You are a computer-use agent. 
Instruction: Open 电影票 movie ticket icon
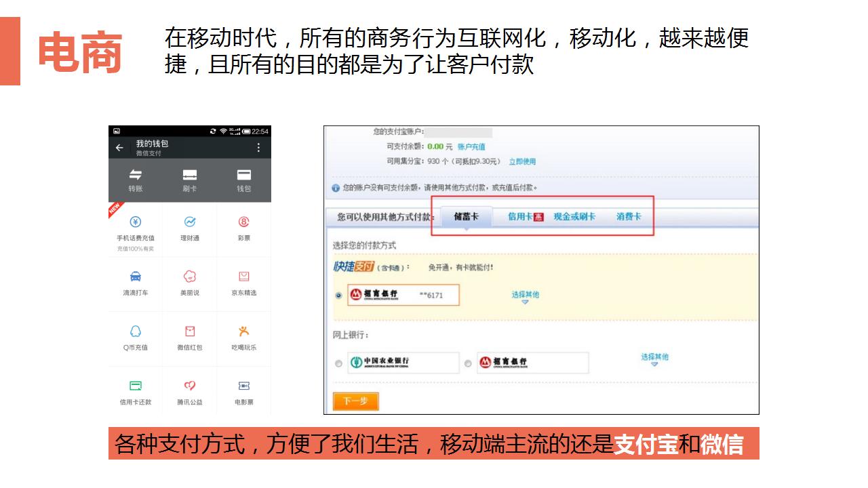click(x=244, y=386)
